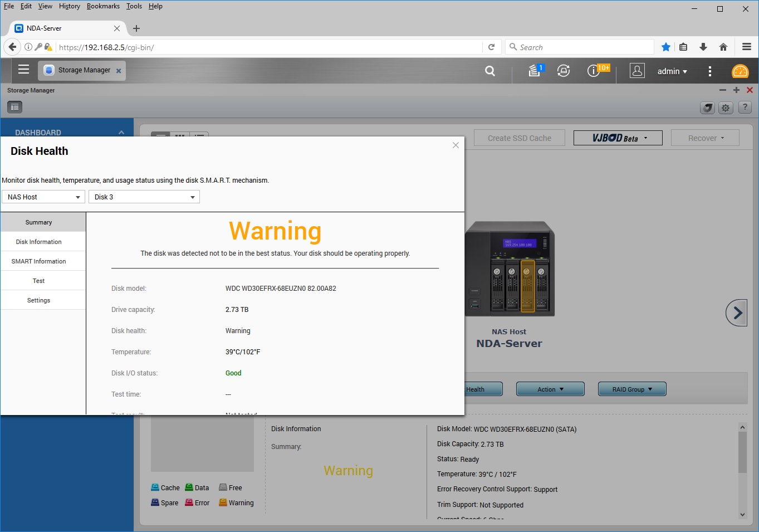Click the disk details scroll up arrow
Viewport: 759px width, 532px height.
[742, 427]
